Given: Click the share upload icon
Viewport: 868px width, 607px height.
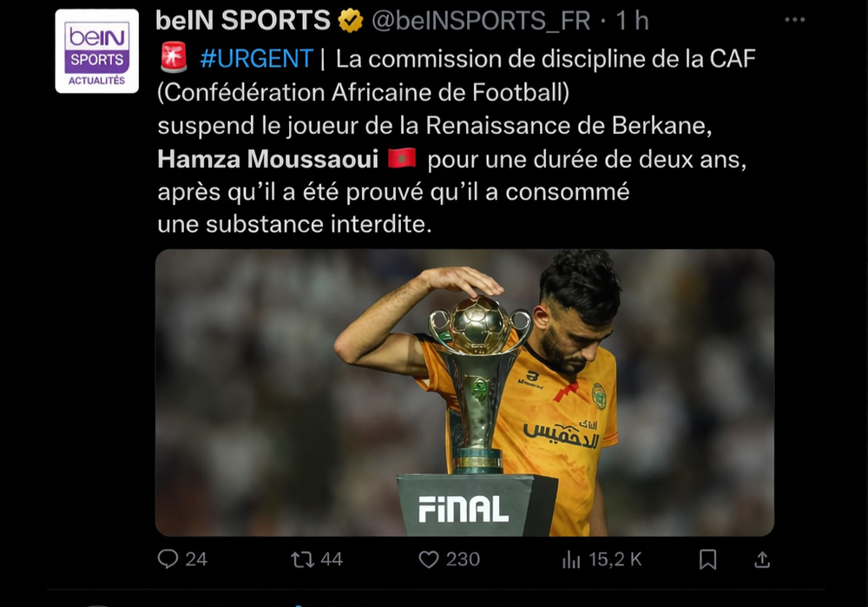Looking at the screenshot, I should pos(762,559).
